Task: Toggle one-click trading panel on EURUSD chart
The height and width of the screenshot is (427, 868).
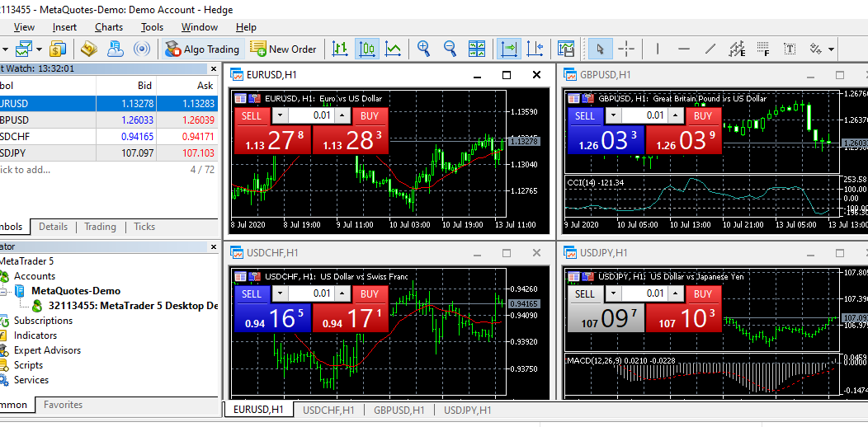Action: click(240, 98)
